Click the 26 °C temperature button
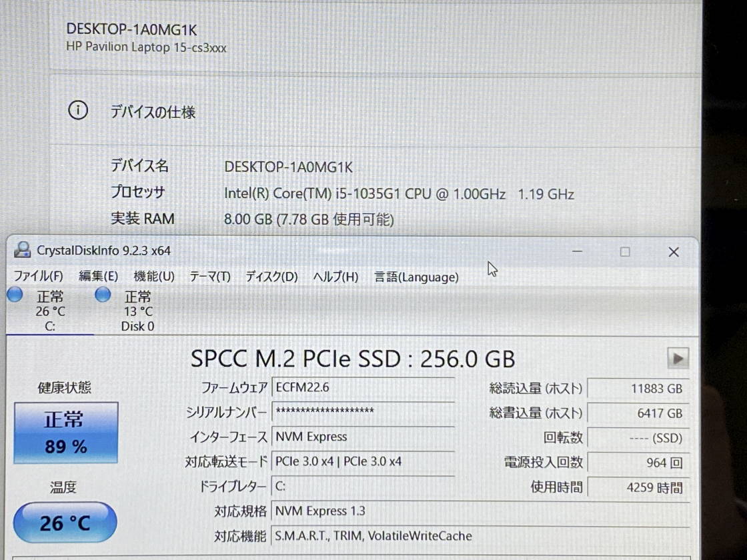 tap(65, 523)
